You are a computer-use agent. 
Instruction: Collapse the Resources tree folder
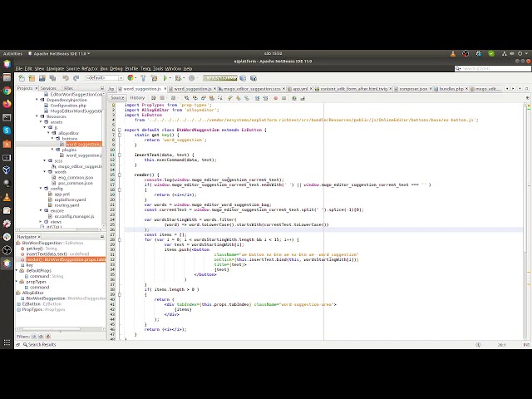coord(37,116)
